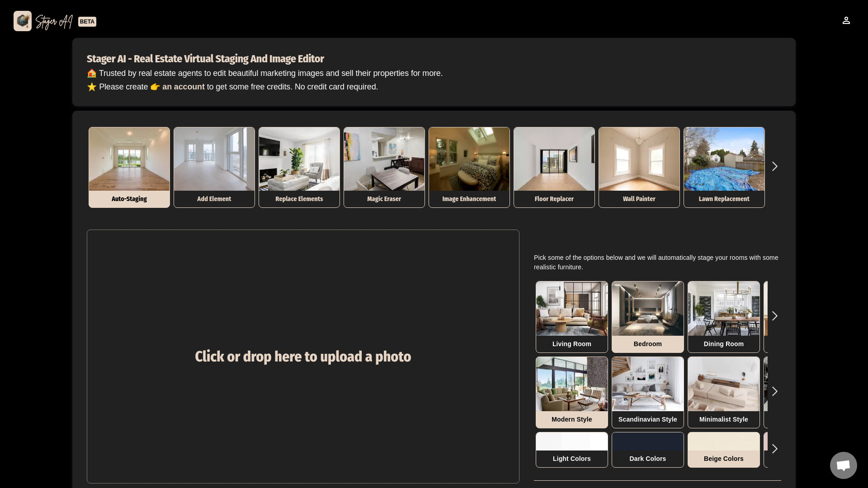Select the Floor Replacer tool

pyautogui.click(x=554, y=167)
